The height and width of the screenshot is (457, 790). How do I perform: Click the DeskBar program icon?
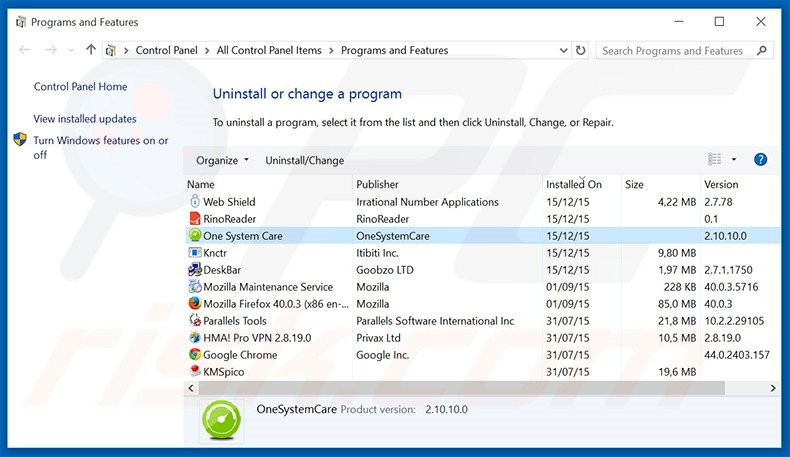[x=195, y=270]
